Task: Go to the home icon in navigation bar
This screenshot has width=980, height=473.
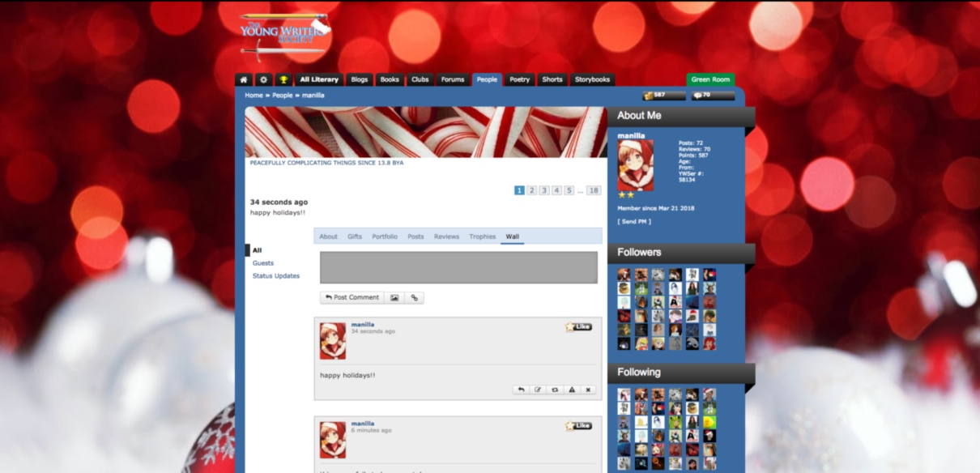Action: (x=244, y=79)
